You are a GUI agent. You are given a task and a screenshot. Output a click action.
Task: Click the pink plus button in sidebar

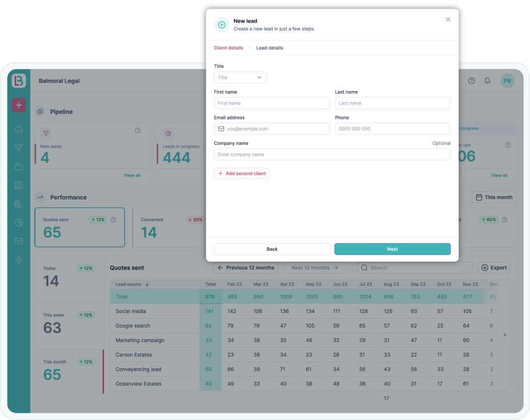tap(19, 105)
